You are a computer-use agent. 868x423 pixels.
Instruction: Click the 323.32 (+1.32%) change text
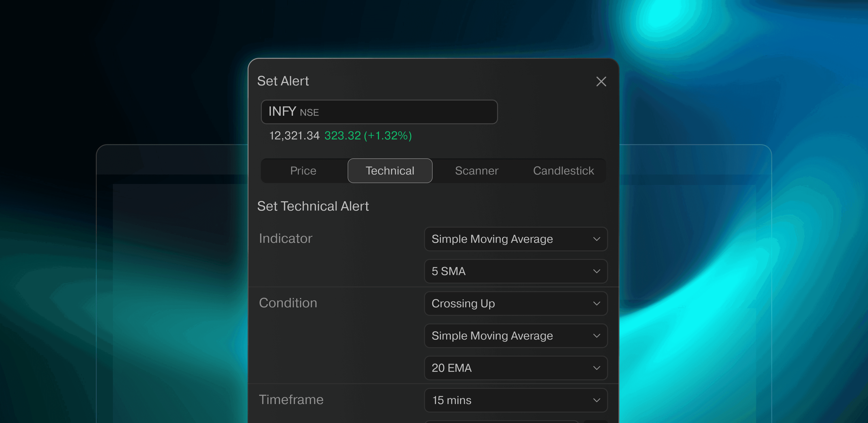(368, 136)
